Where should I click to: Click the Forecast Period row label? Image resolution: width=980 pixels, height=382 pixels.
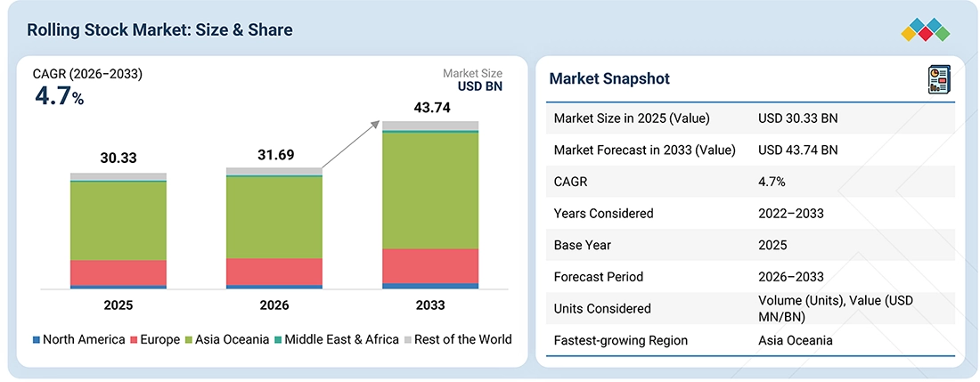click(x=598, y=277)
